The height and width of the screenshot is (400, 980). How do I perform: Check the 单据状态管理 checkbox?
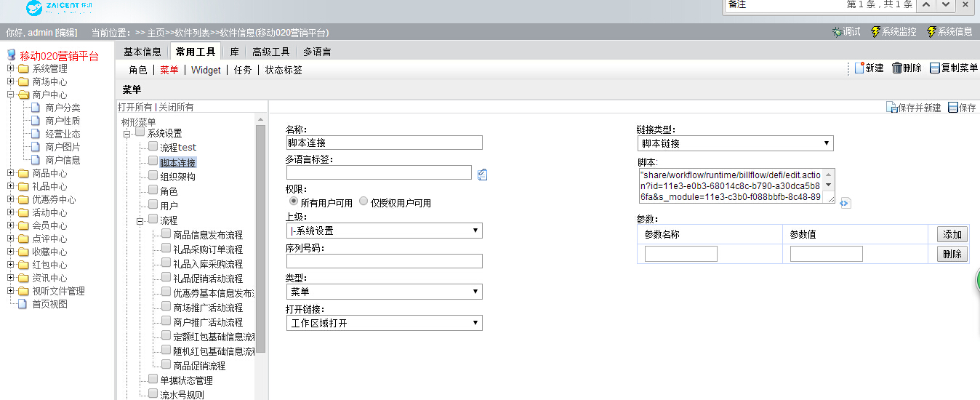(153, 379)
